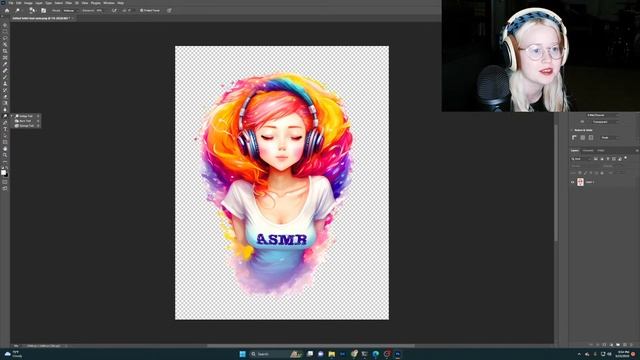640x360 pixels.
Task: Go to the Home screen icon
Action: [x=7, y=11]
